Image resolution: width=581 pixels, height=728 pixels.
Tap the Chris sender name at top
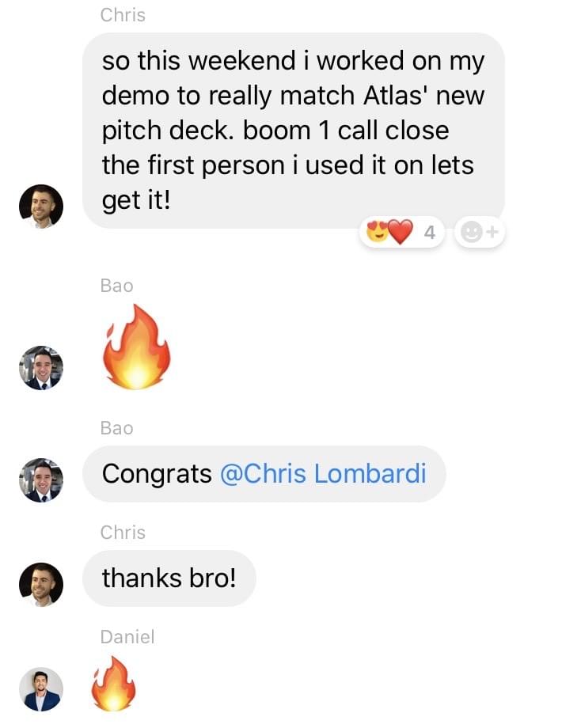[x=123, y=15]
